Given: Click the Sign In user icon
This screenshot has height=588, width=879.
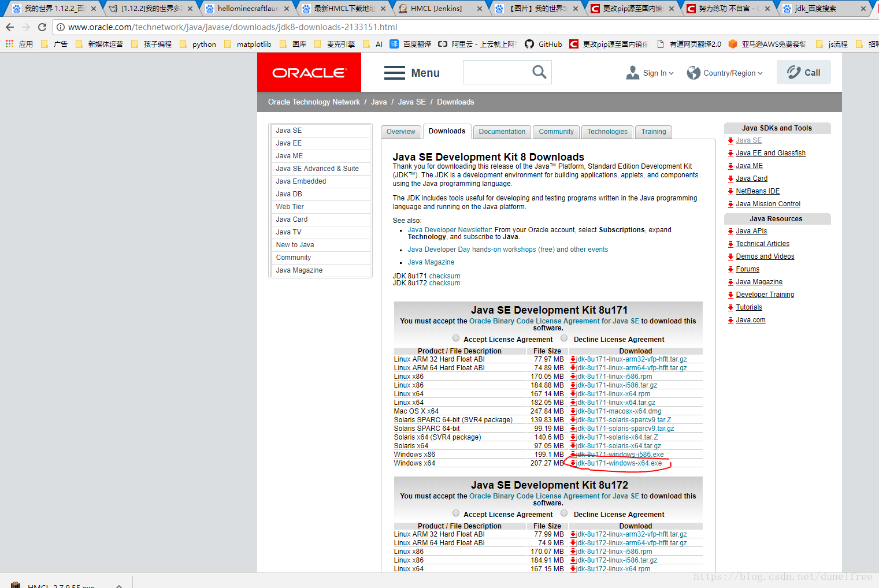Looking at the screenshot, I should 633,73.
